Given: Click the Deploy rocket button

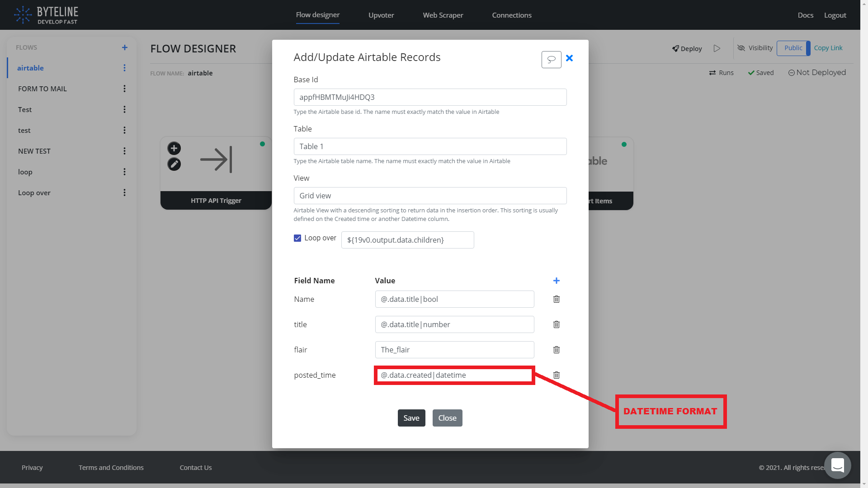Looking at the screenshot, I should point(687,48).
